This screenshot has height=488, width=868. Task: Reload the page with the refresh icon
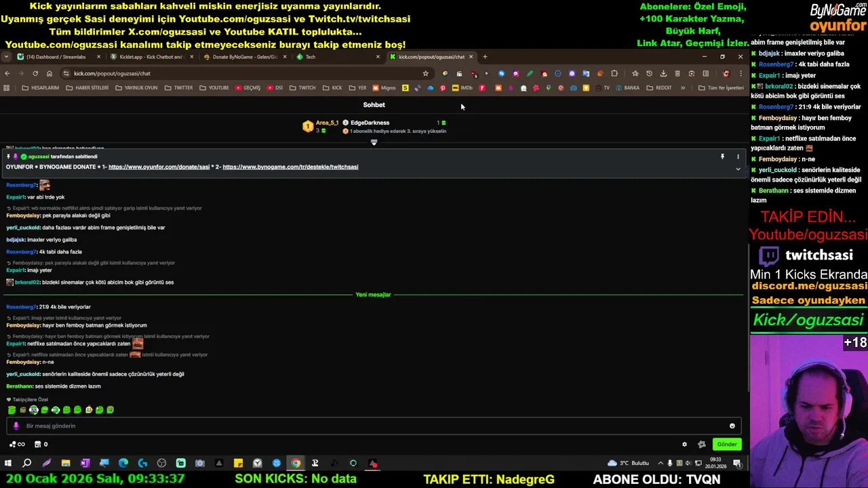click(35, 73)
